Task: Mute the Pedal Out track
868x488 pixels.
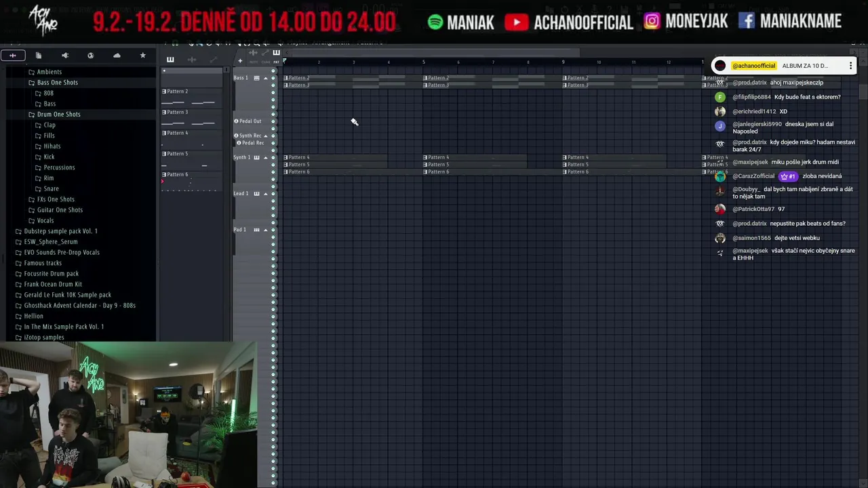Action: coord(274,121)
